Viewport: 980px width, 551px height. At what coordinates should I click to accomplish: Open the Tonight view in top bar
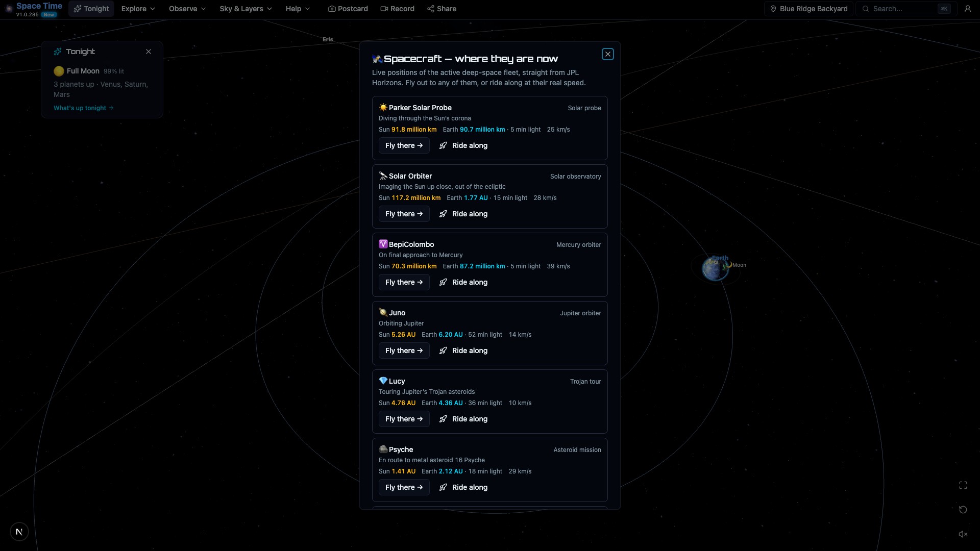91,9
